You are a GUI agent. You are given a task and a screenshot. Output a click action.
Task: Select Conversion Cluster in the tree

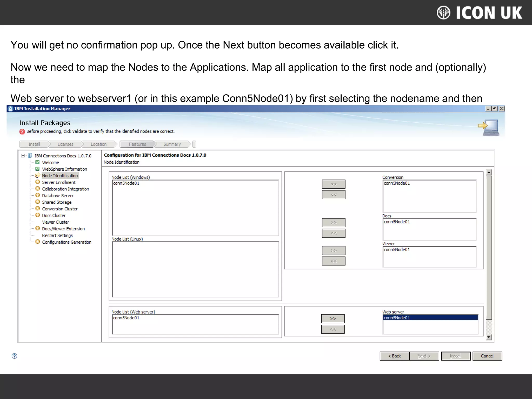[60, 209]
